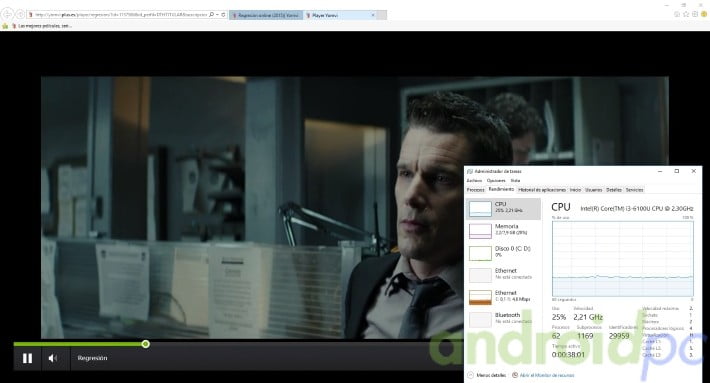The width and height of the screenshot is (710, 383).
Task: Click the search magnifier in address bar
Action: pyautogui.click(x=211, y=15)
